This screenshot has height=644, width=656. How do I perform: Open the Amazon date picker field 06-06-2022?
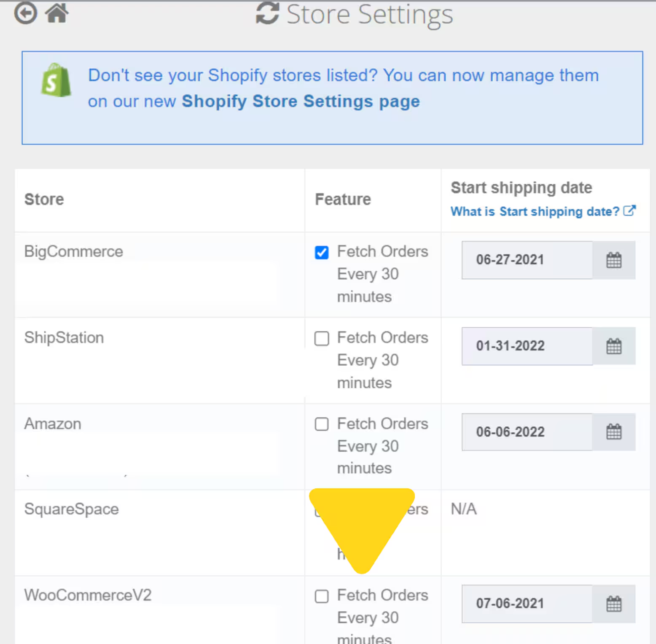point(526,432)
